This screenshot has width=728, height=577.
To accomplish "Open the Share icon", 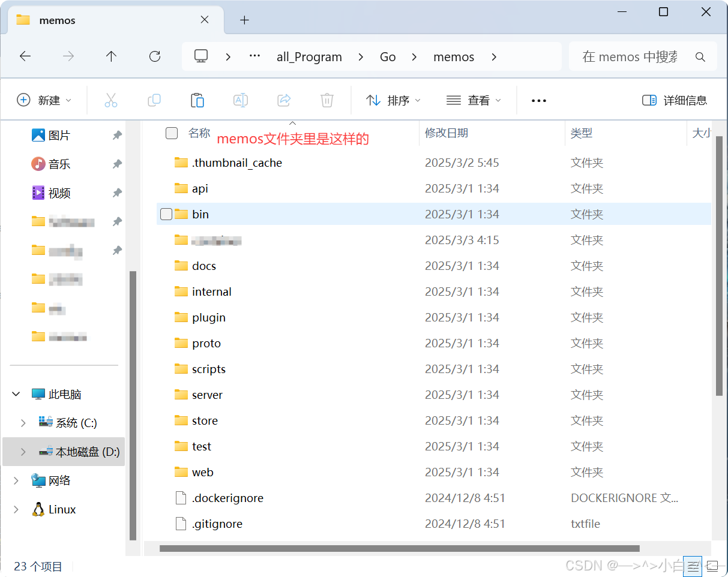I will pos(283,100).
